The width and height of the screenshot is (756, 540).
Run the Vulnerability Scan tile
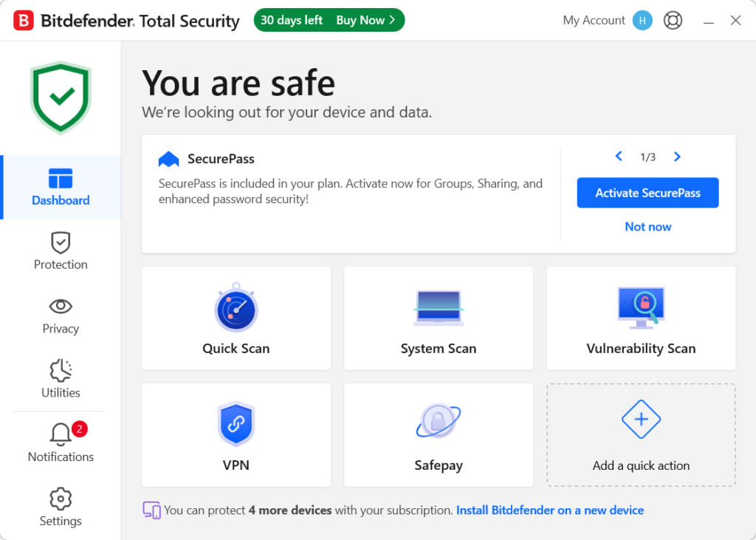pyautogui.click(x=642, y=318)
